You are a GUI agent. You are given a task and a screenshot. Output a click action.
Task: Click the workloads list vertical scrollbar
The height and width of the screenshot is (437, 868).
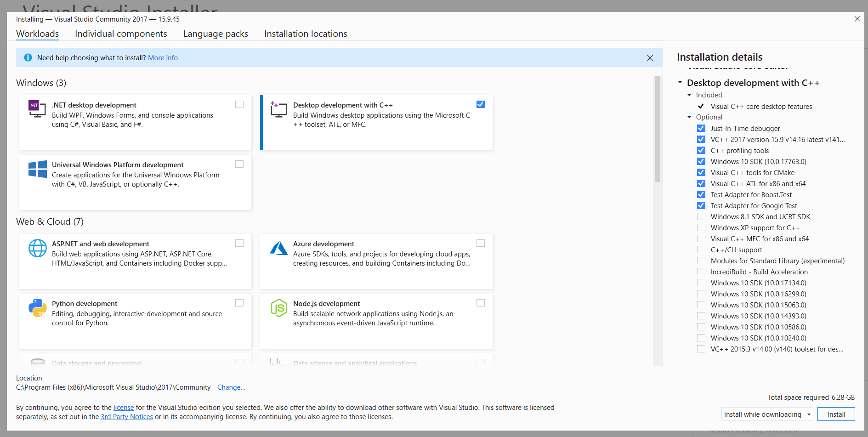(x=658, y=130)
